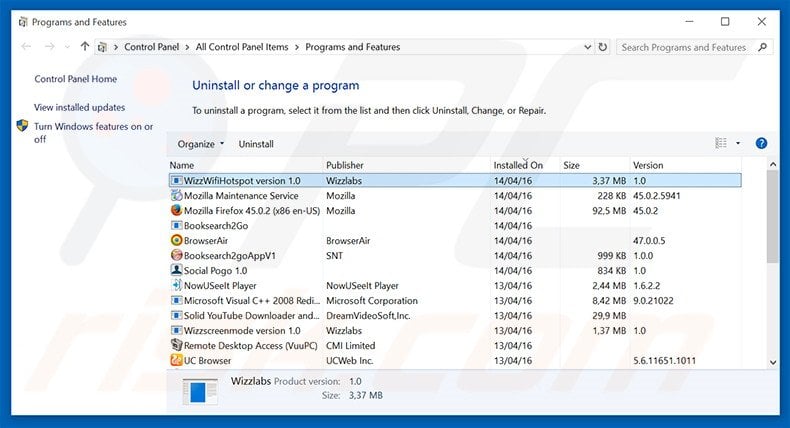Click the Social Pogo 1.0 icon
790x428 pixels.
click(x=176, y=270)
